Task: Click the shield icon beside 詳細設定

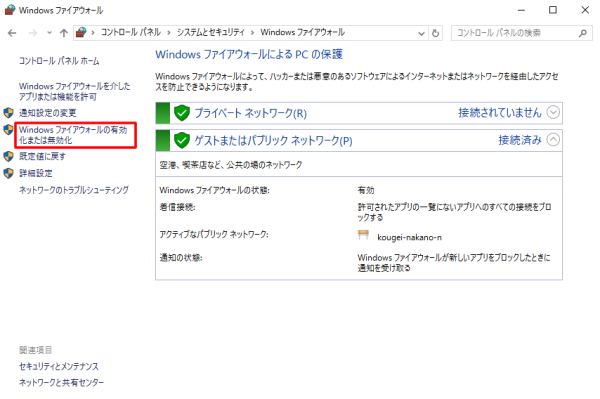Action: [8, 173]
